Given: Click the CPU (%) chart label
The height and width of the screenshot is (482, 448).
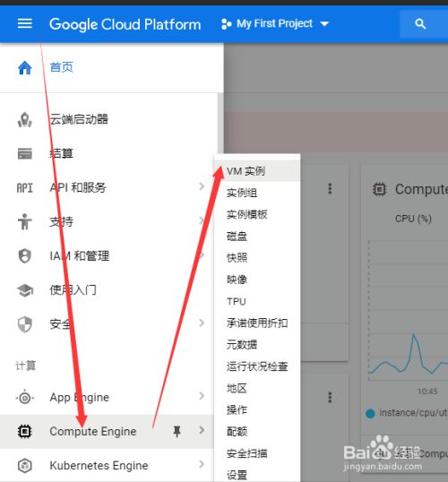Looking at the screenshot, I should click(413, 219).
